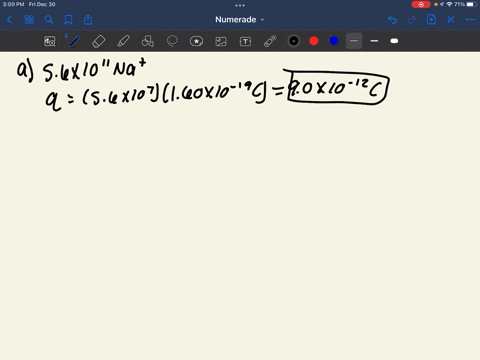Select the Lasso selection tool
The width and height of the screenshot is (480, 360).
172,41
